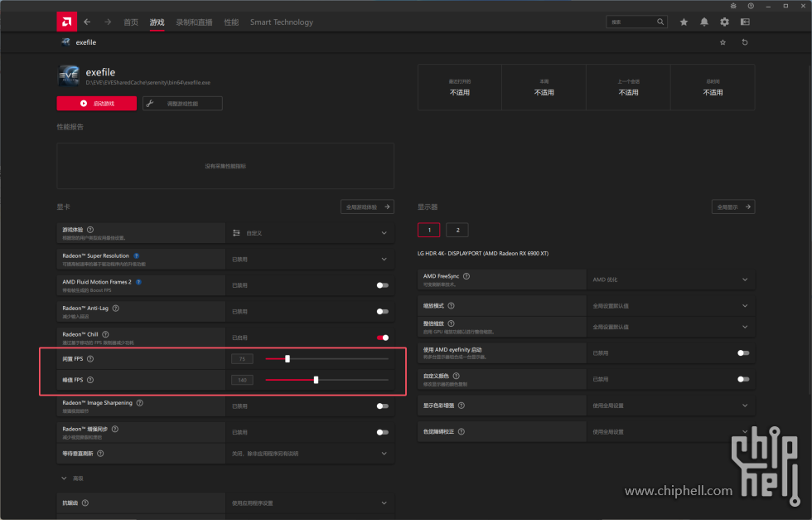Enable Radeon Anti-Lag toggle
The height and width of the screenshot is (520, 812).
click(x=382, y=312)
